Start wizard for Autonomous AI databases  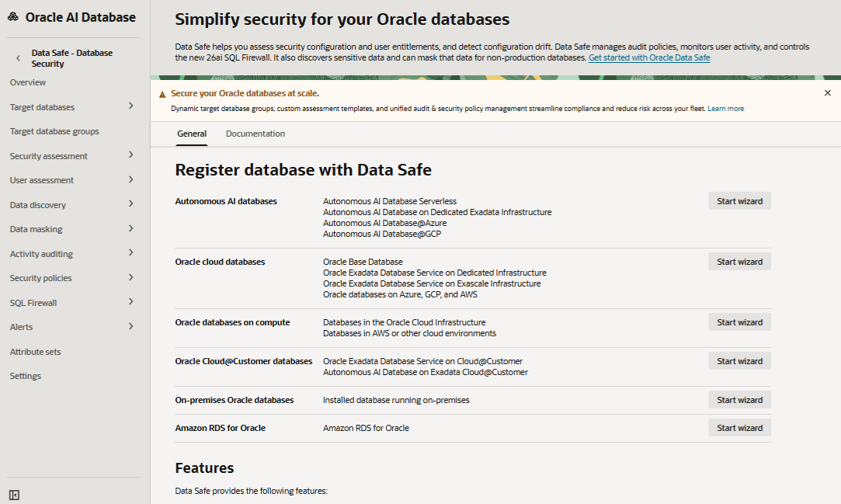pos(739,201)
